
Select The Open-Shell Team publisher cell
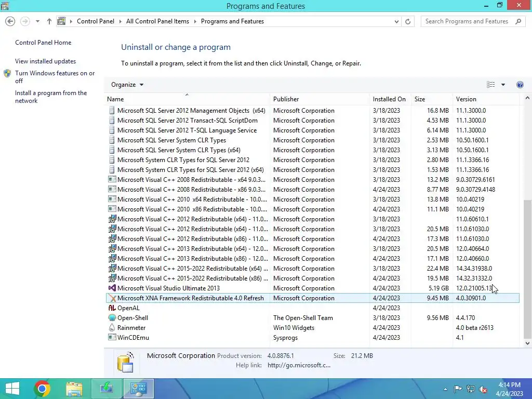303,318
